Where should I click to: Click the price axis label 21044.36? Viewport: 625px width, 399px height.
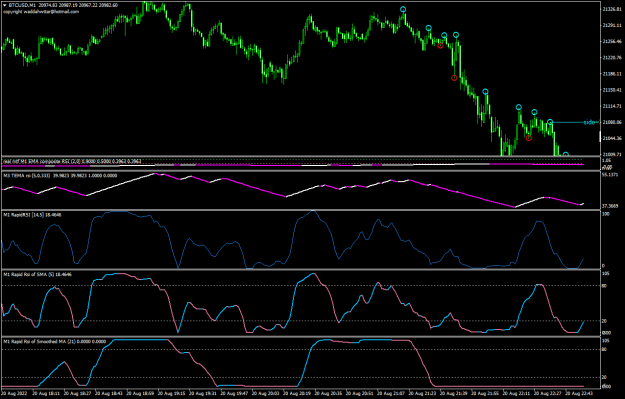[x=612, y=138]
